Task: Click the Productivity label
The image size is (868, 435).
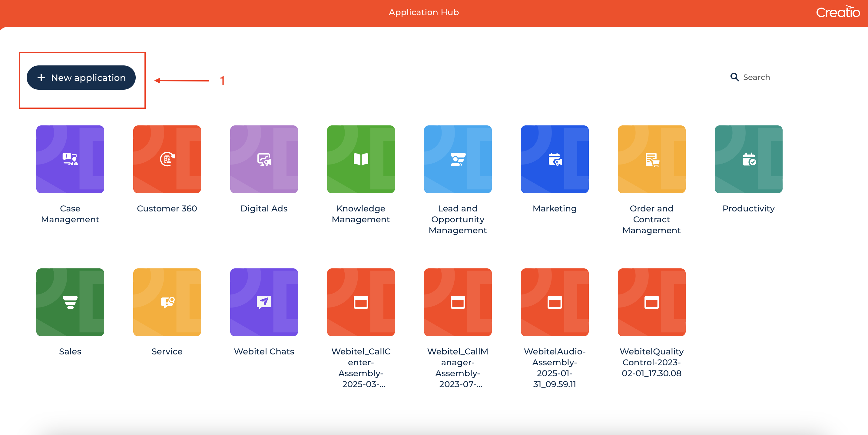Action: point(748,209)
